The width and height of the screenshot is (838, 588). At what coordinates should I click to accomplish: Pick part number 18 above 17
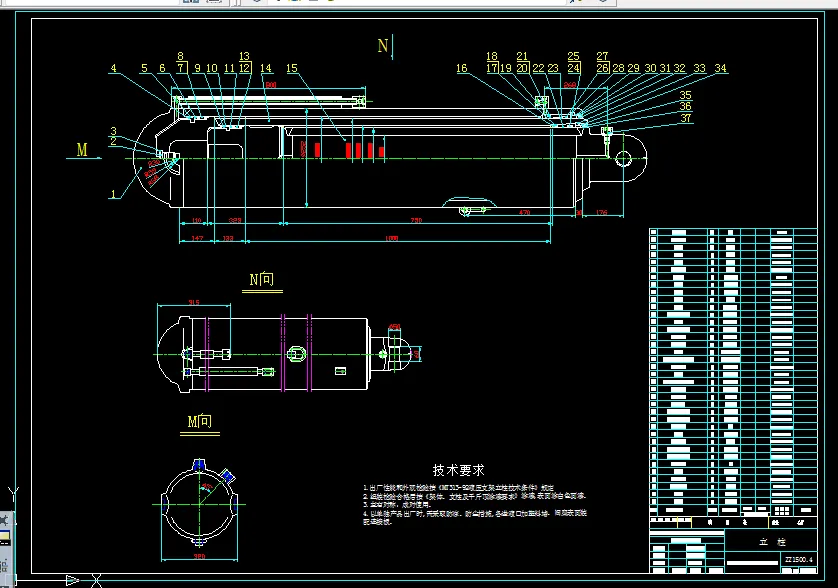click(492, 56)
